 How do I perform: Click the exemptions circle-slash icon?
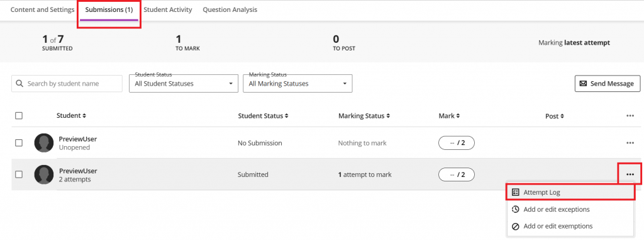coord(516,226)
